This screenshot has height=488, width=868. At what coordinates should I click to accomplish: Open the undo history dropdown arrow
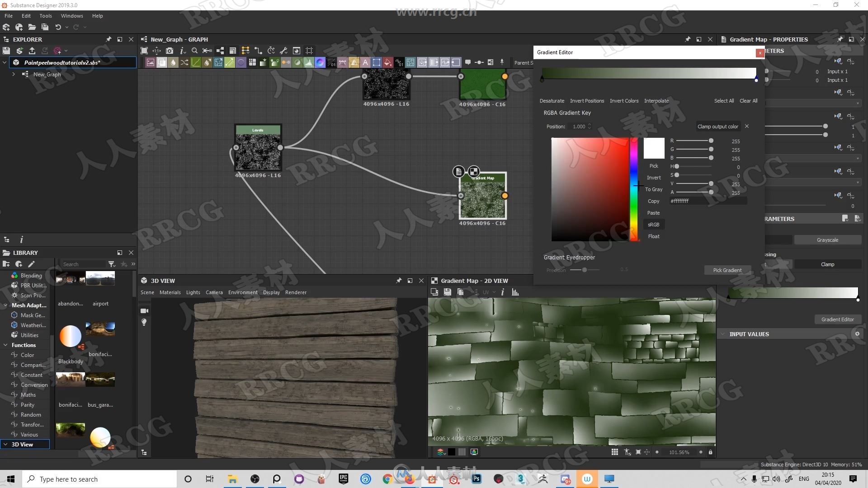(67, 27)
